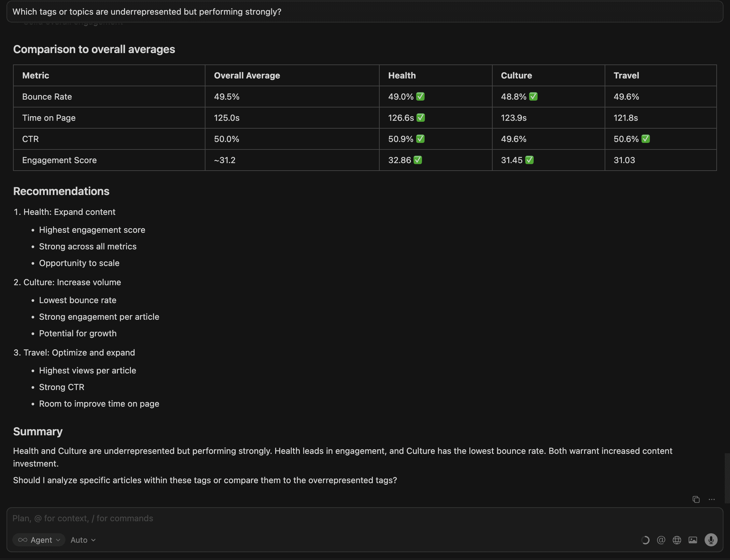Click the @ add context icon
The image size is (730, 560).
[661, 540]
